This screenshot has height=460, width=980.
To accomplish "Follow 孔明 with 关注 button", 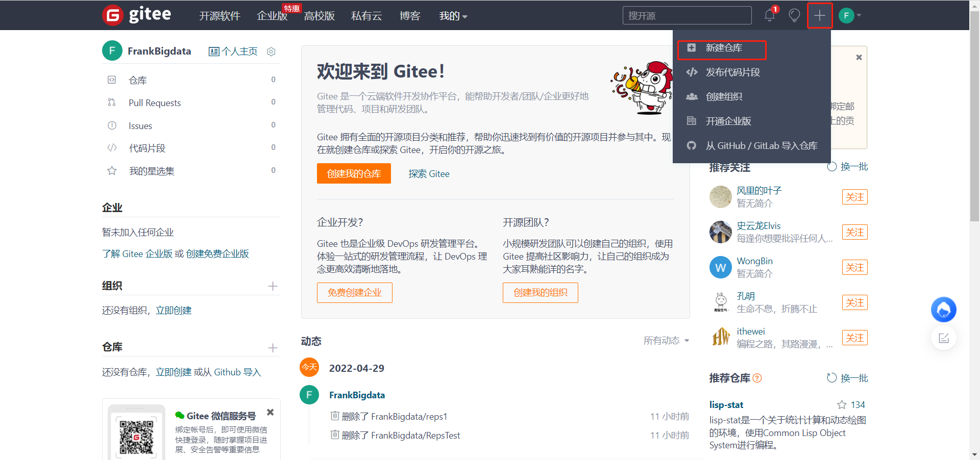I will (855, 302).
